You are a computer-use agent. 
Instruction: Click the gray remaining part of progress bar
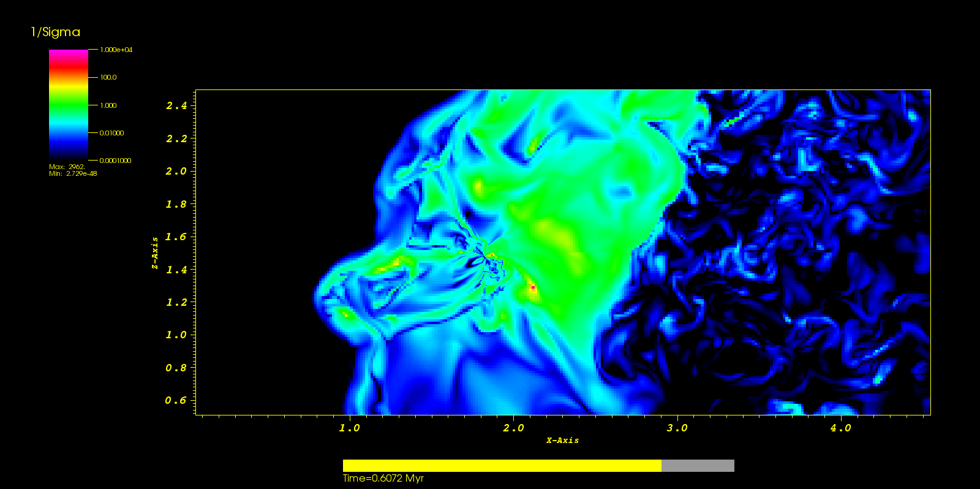pyautogui.click(x=698, y=466)
